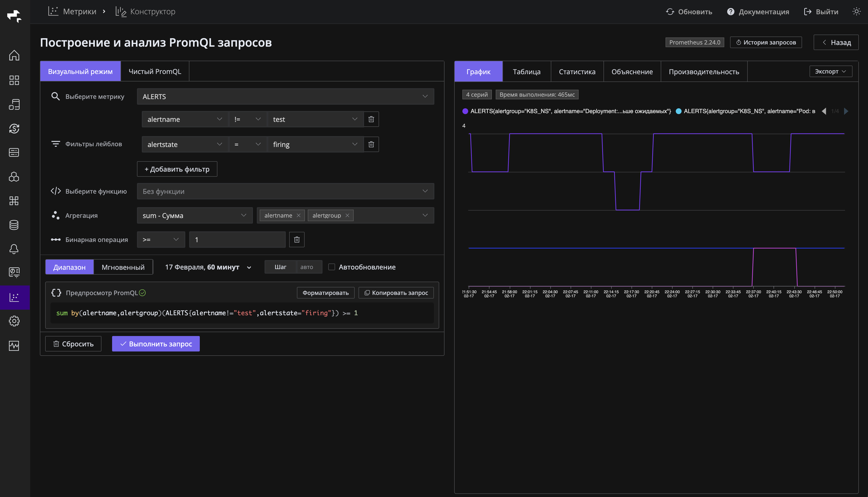The height and width of the screenshot is (497, 868).
Task: Delete the alertname filter row
Action: click(x=371, y=119)
